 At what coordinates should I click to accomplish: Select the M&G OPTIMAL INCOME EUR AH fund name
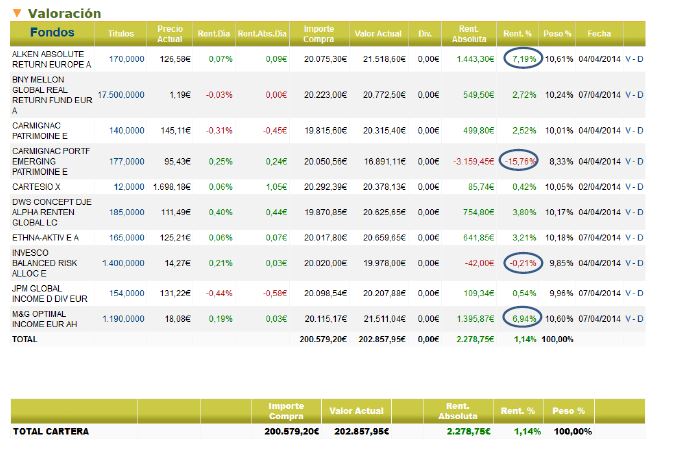coord(45,319)
